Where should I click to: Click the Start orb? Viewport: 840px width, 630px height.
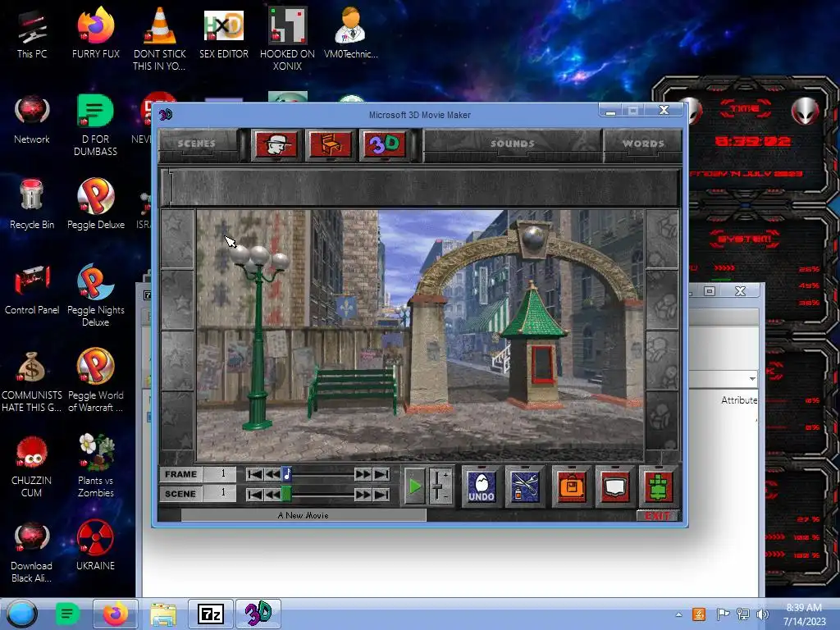22,614
